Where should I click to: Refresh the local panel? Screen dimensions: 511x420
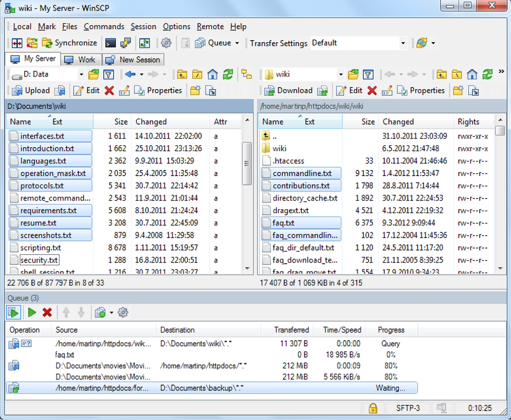click(228, 75)
